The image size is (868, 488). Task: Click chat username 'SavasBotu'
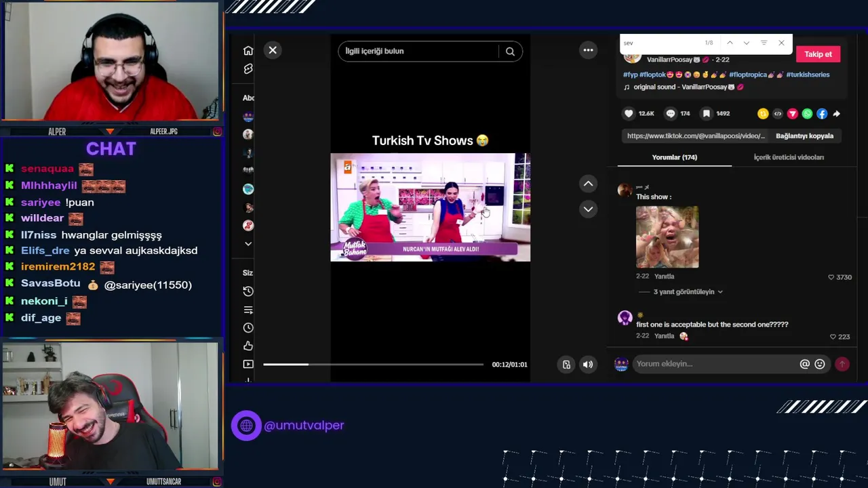click(x=50, y=283)
